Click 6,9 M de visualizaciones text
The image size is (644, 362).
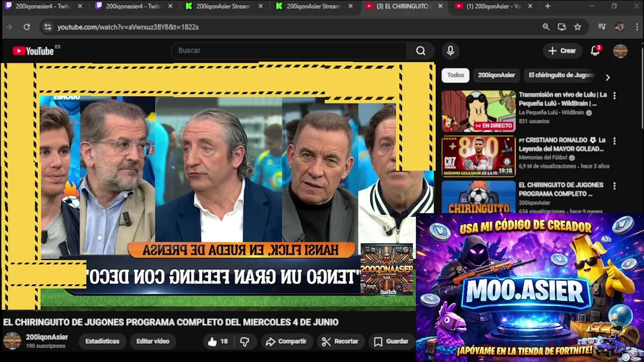click(547, 166)
